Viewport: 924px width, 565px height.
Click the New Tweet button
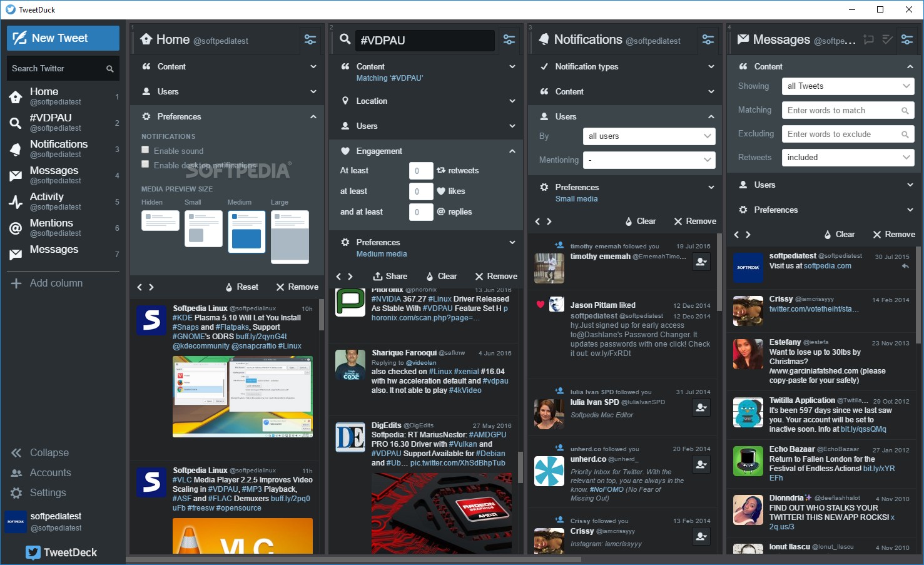click(63, 38)
